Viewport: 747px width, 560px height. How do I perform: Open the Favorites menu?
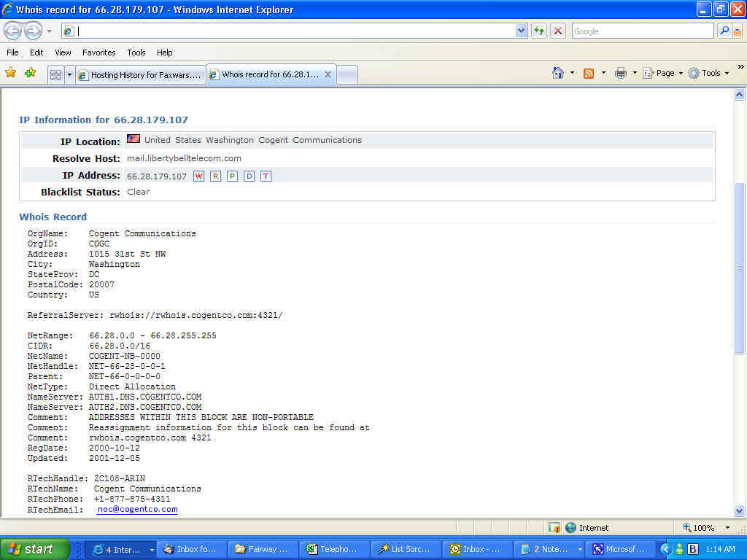pyautogui.click(x=99, y=52)
